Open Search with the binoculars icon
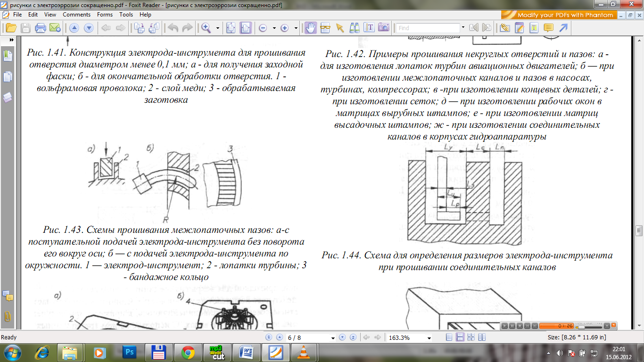Viewport: 644px width, 362px height. 355,28
